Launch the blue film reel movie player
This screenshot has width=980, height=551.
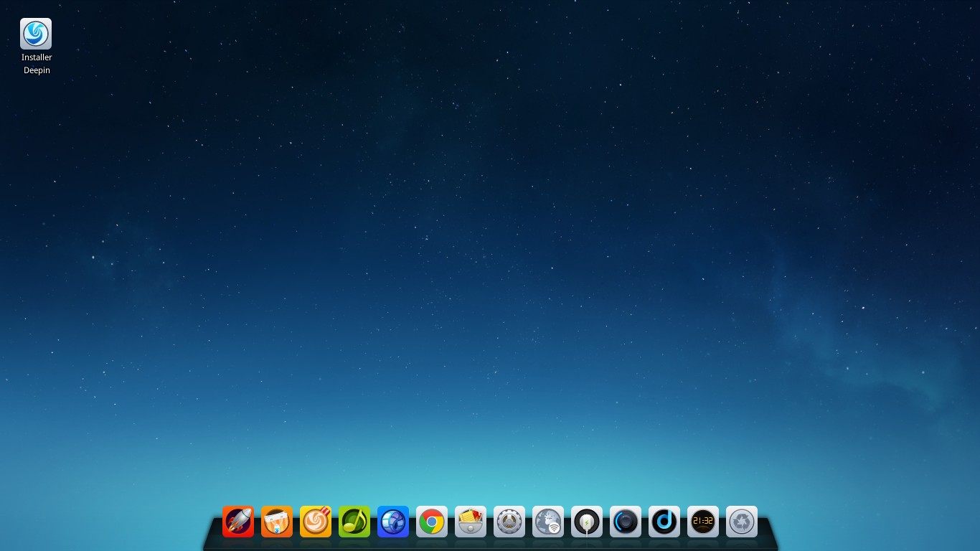393,522
